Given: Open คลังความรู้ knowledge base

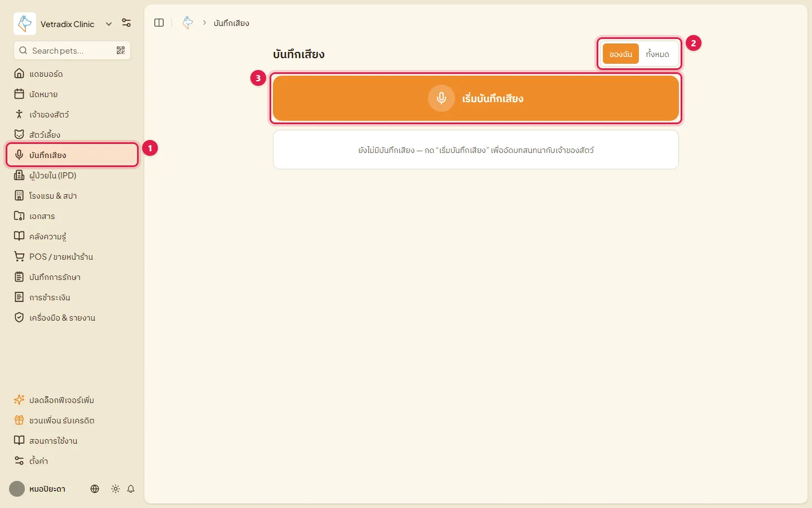Looking at the screenshot, I should tap(72, 237).
